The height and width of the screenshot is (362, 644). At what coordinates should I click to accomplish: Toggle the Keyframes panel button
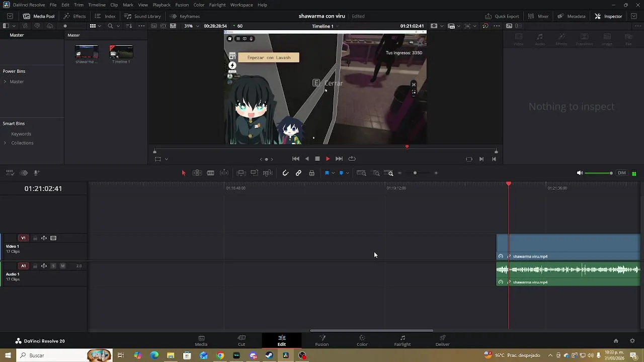click(185, 16)
